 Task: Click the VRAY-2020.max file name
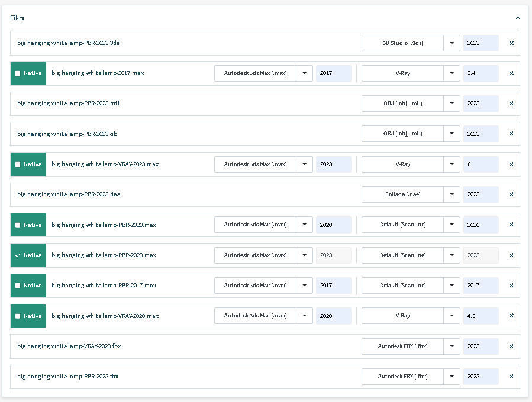pyautogui.click(x=105, y=316)
